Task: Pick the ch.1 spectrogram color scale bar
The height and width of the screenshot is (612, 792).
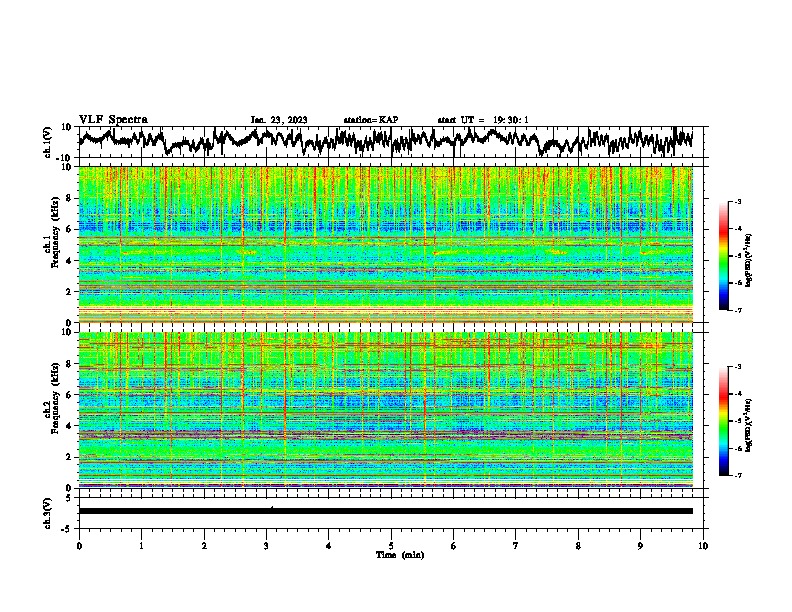Action: pos(723,256)
